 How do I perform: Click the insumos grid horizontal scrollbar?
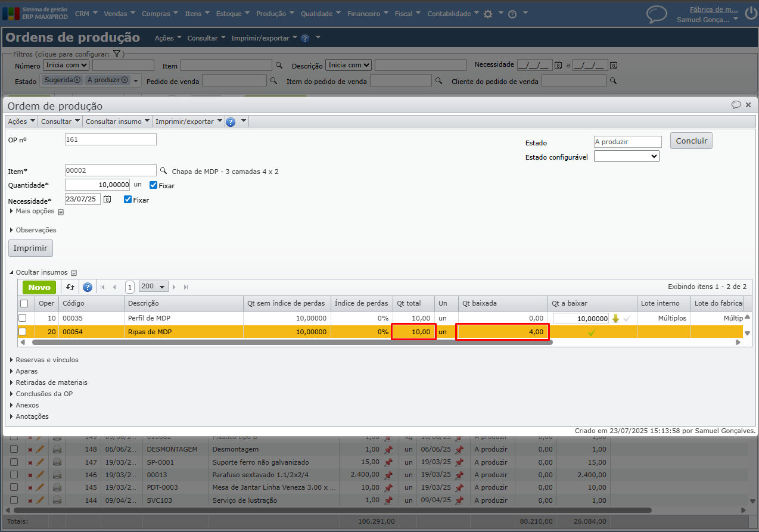click(x=292, y=343)
